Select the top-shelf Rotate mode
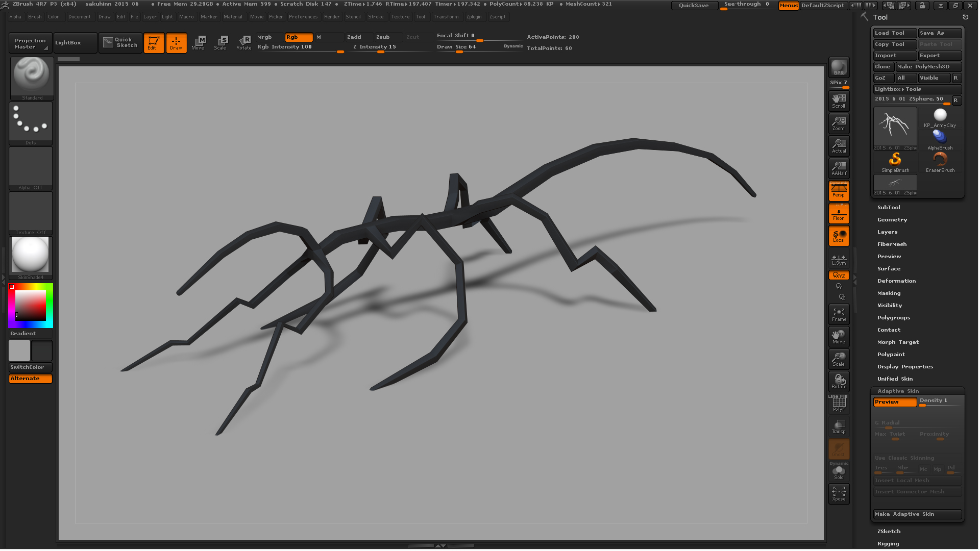The height and width of the screenshot is (551, 980). [x=243, y=43]
